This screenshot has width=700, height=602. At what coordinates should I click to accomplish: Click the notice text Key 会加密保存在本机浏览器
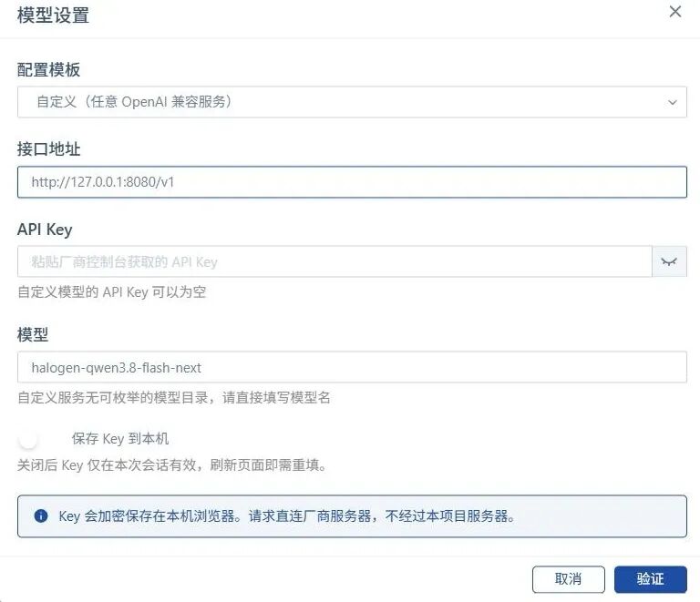[x=287, y=516]
